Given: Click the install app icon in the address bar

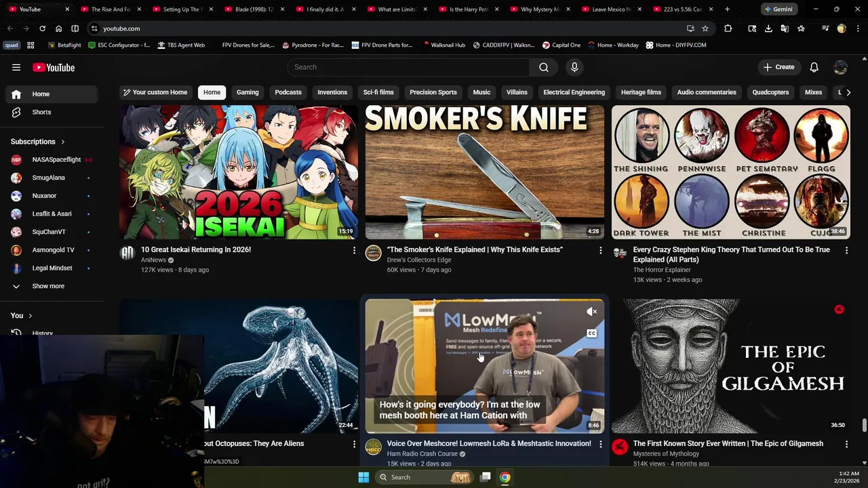Looking at the screenshot, I should pos(690,28).
